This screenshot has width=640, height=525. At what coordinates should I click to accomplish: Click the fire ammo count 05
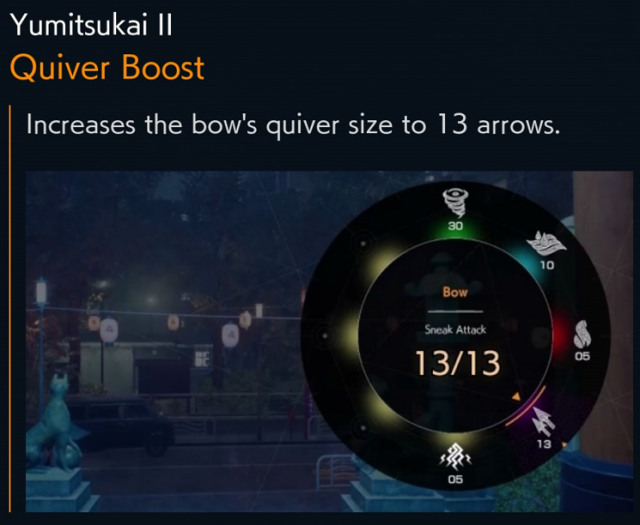pyautogui.click(x=582, y=356)
